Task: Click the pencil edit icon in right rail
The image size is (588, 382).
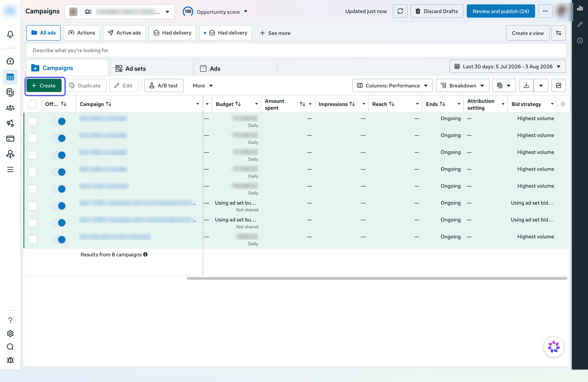Action: pyautogui.click(x=580, y=24)
